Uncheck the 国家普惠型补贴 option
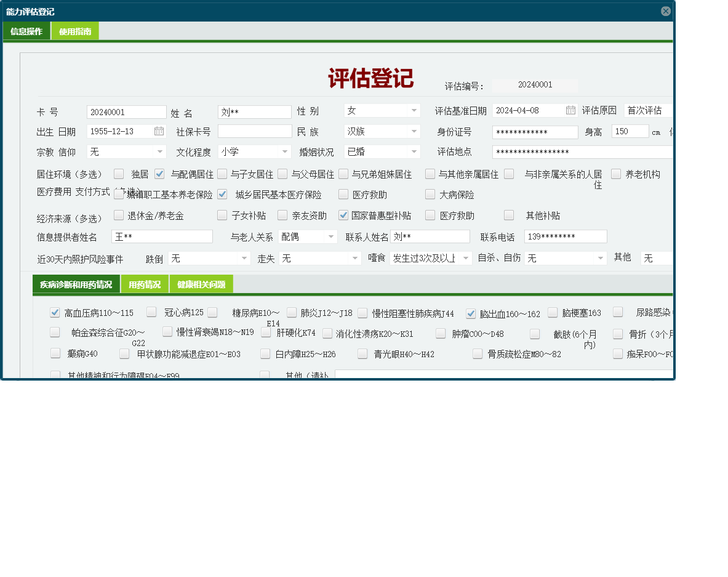Viewport: 728px width, 577px height. point(343,216)
